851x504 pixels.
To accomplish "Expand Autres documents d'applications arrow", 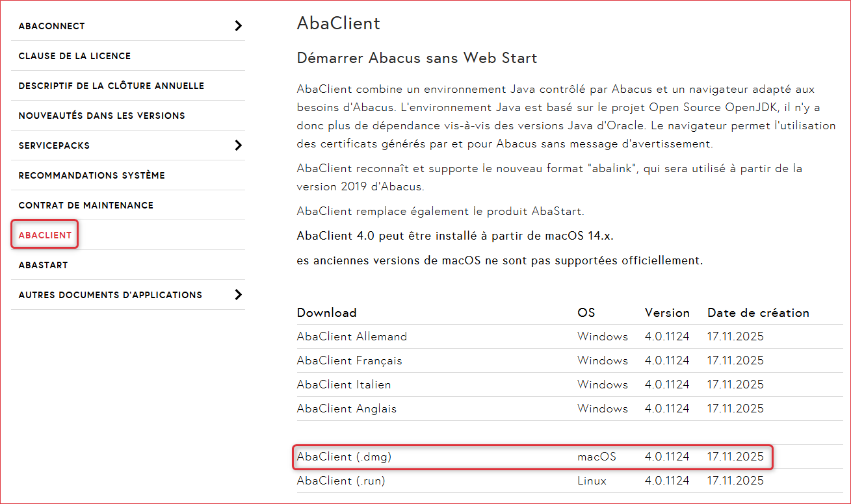I will click(238, 295).
